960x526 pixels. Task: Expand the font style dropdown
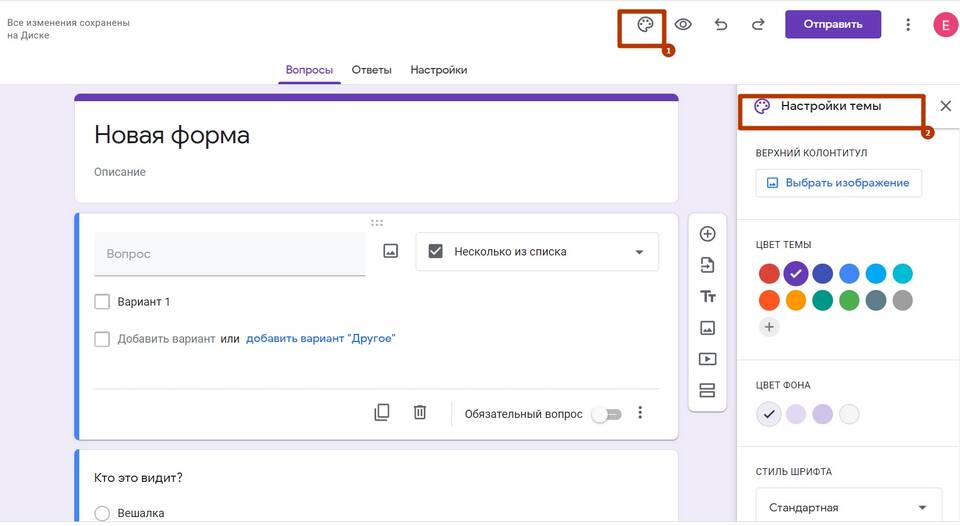point(849,507)
